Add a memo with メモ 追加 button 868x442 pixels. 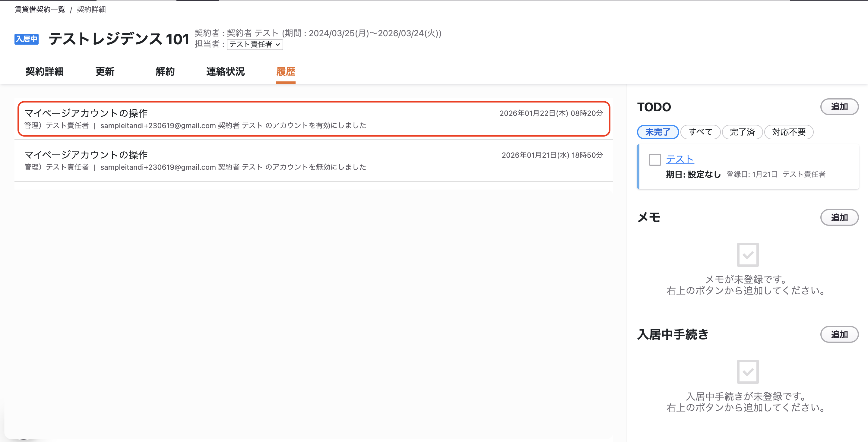pos(839,218)
